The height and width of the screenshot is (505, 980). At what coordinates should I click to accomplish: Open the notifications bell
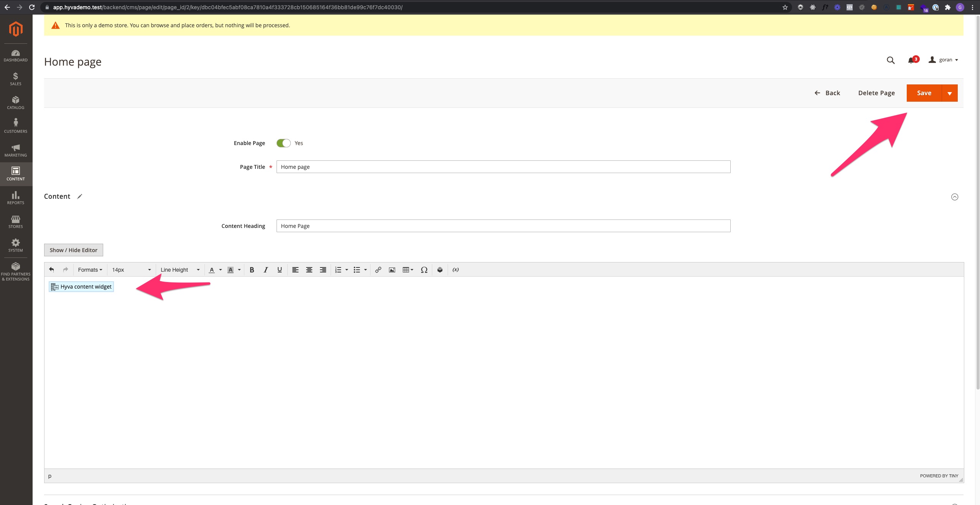coord(913,60)
